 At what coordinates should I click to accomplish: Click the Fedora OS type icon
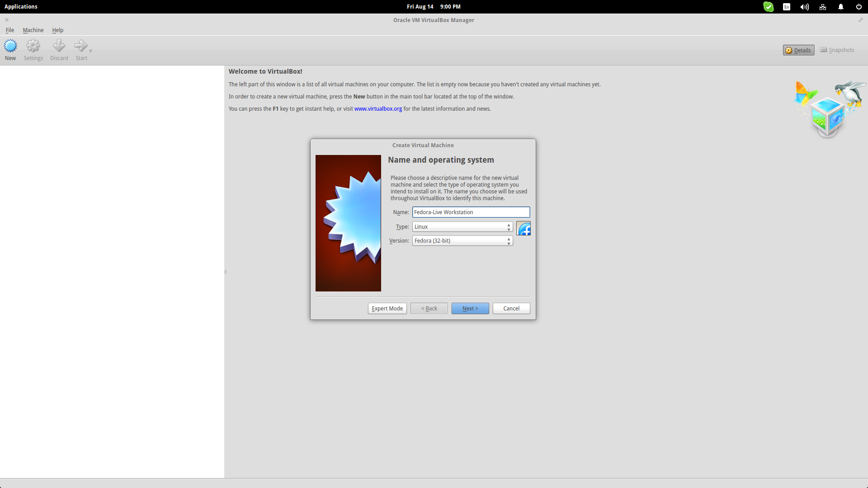point(524,229)
